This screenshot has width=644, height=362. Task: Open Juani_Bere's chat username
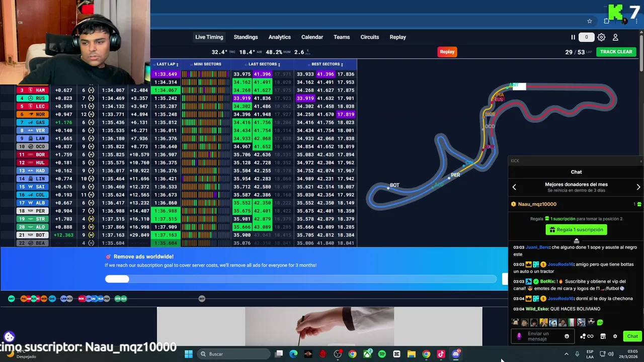click(538, 247)
